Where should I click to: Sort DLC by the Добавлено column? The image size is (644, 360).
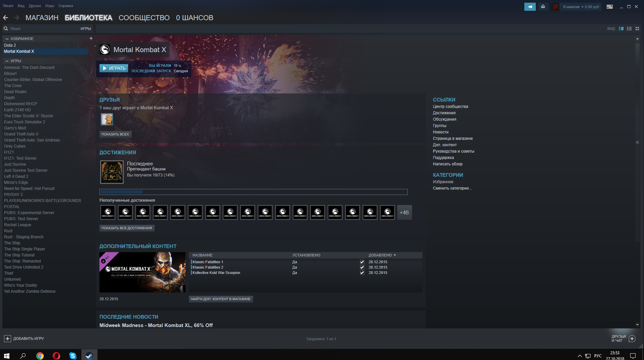(382, 255)
